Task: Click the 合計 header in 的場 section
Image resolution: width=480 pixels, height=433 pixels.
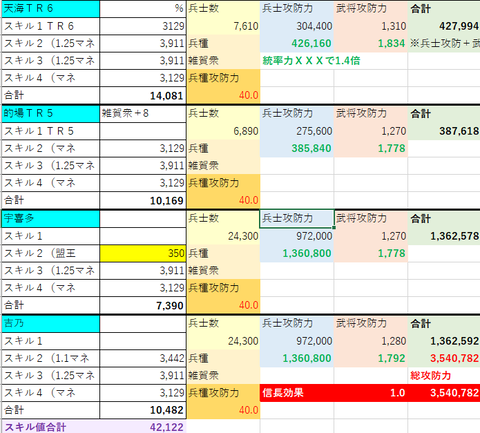Action: click(444, 114)
